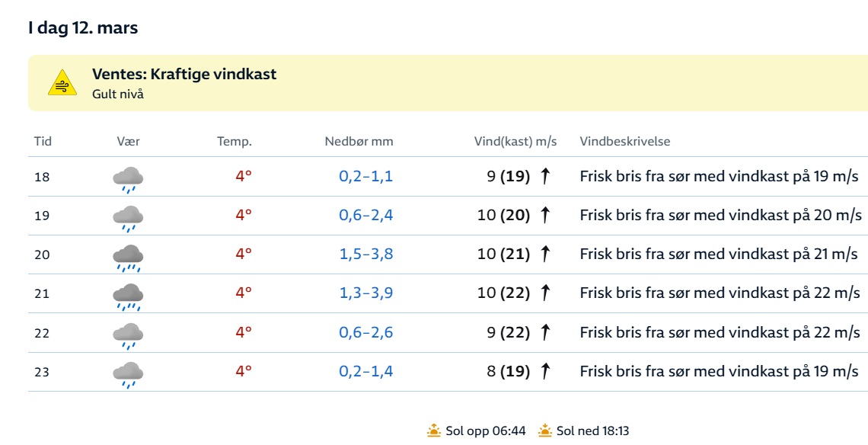Select the 20 o'clock forecast row

42,255
